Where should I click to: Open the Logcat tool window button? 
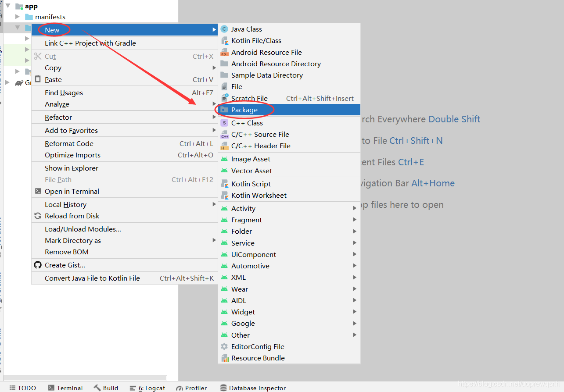[147, 388]
